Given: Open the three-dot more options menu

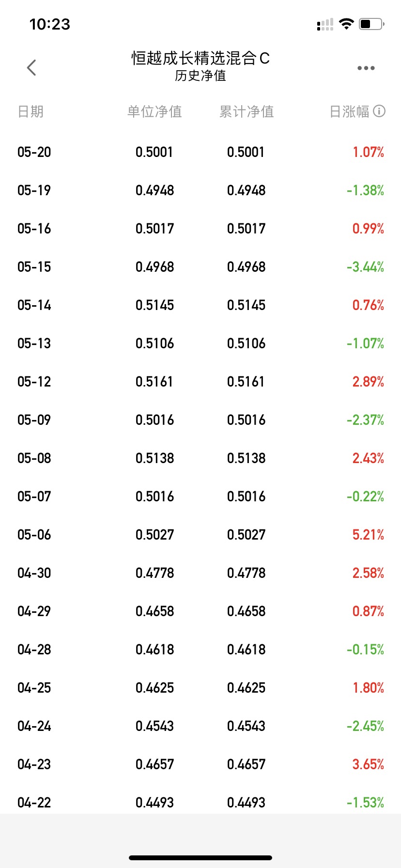Looking at the screenshot, I should [x=366, y=68].
